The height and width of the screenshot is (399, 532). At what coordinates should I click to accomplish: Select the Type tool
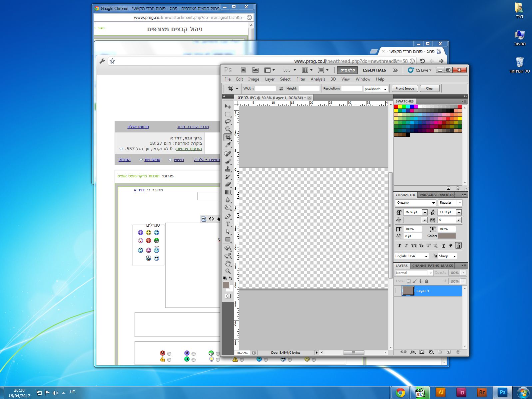(x=228, y=224)
